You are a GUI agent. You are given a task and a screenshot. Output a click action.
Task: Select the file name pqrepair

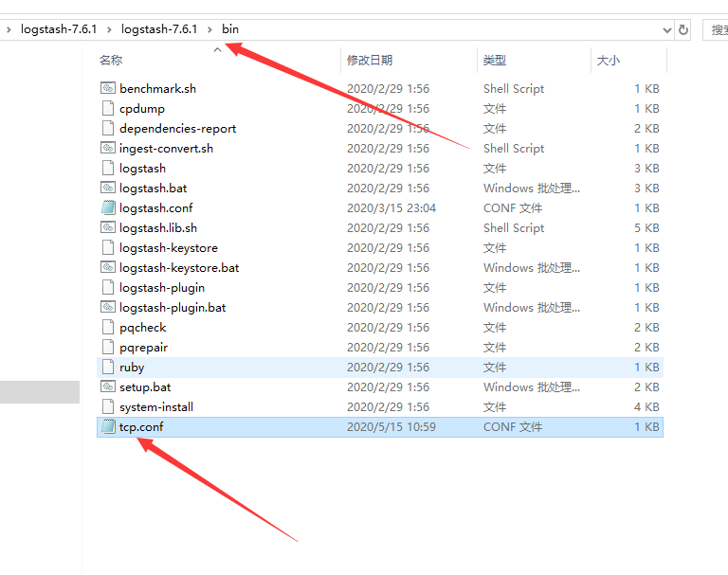tap(143, 348)
